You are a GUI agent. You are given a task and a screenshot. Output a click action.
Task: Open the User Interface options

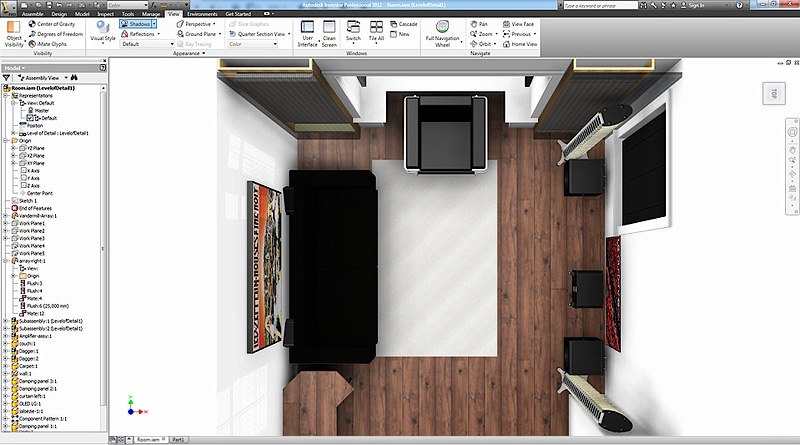307,31
